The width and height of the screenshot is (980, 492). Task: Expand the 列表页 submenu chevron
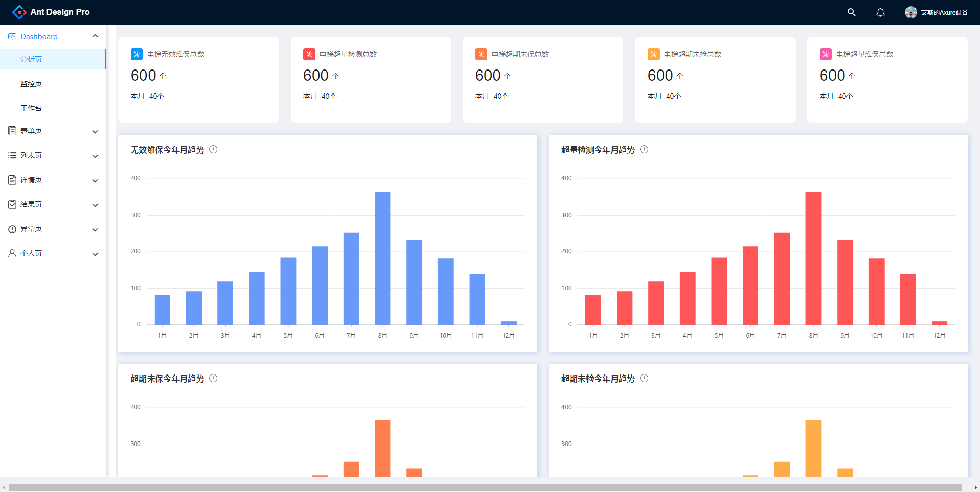click(95, 156)
